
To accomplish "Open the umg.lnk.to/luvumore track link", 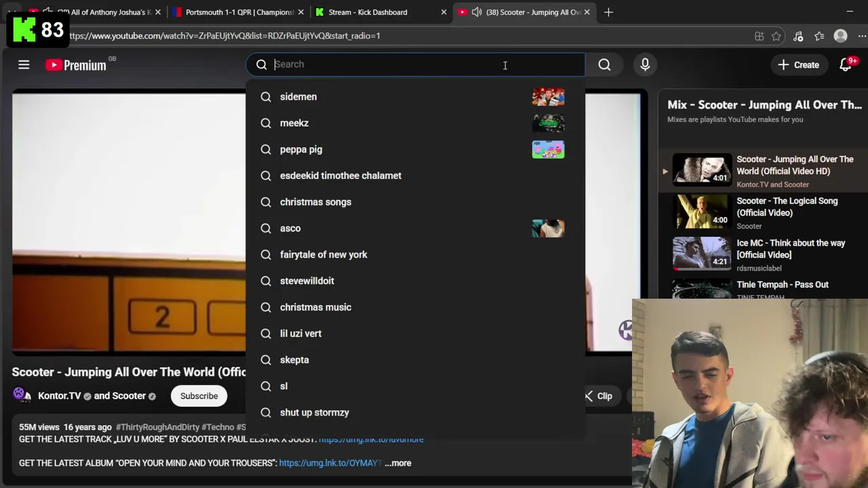I will point(371,439).
